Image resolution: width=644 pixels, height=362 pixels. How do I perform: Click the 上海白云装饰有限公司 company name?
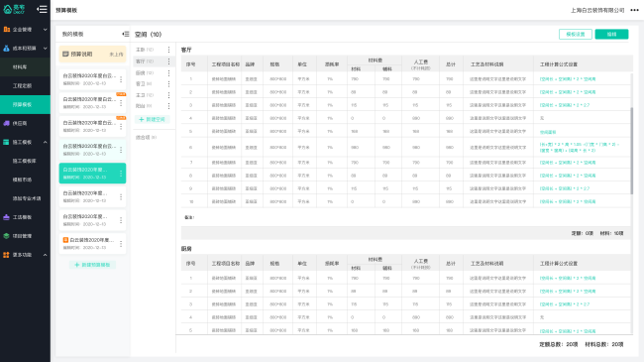[597, 10]
